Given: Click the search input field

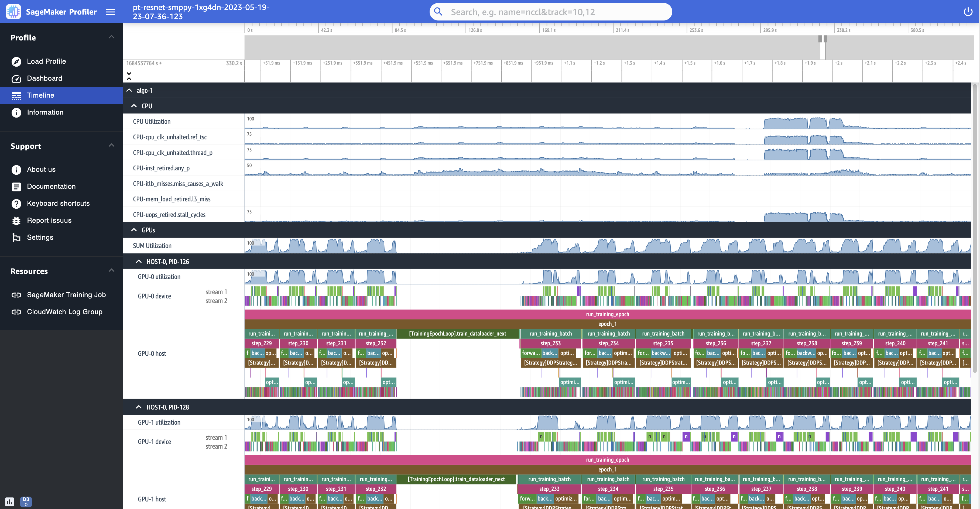Looking at the screenshot, I should (x=550, y=12).
